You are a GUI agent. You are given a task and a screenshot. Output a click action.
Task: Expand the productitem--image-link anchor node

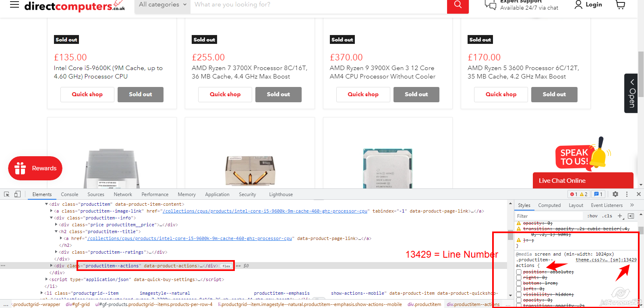(x=52, y=211)
